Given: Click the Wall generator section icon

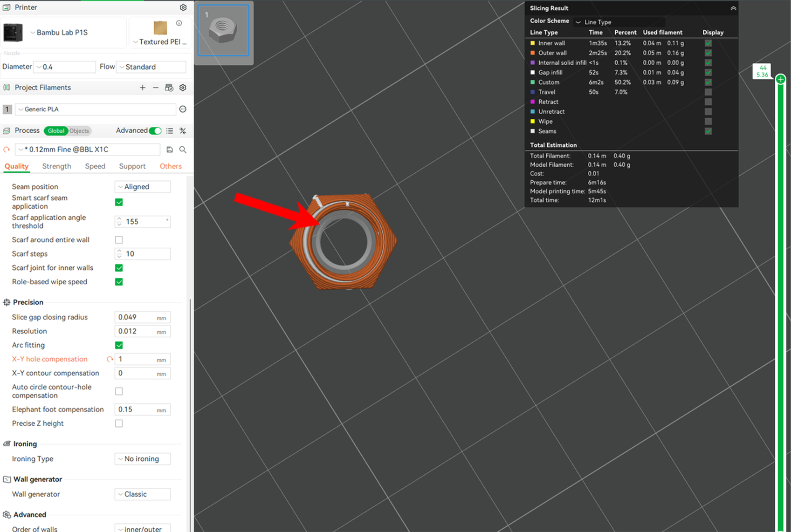Looking at the screenshot, I should tap(7, 479).
